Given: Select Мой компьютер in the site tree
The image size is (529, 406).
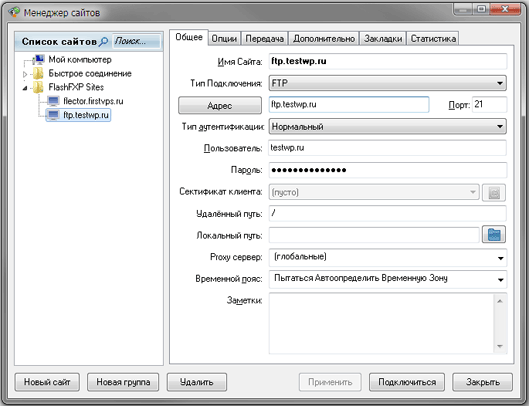Looking at the screenshot, I should [80, 60].
